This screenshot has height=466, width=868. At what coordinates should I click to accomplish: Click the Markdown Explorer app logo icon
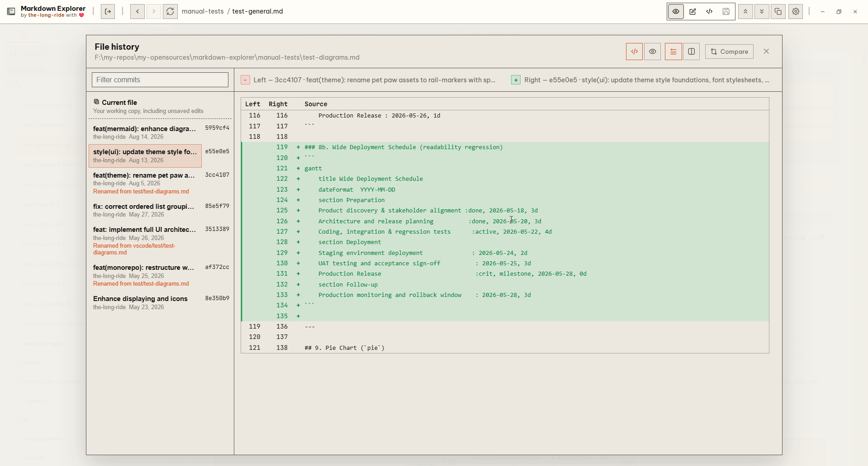(11, 11)
